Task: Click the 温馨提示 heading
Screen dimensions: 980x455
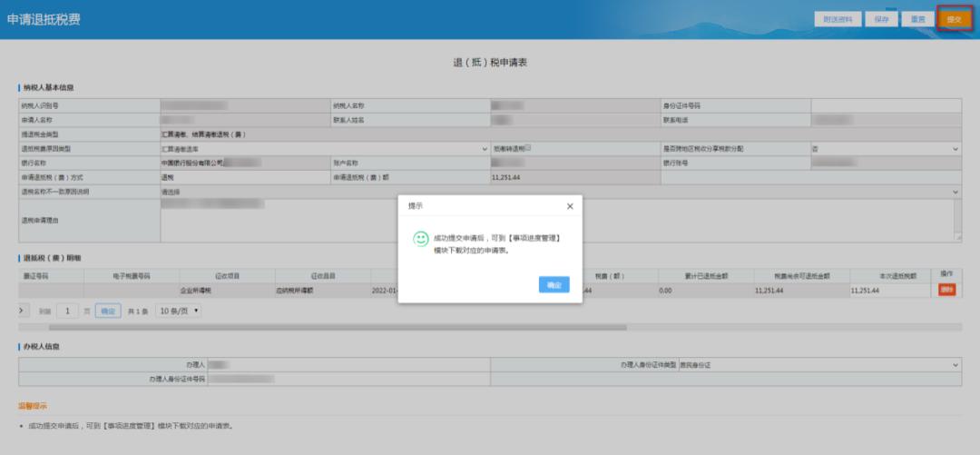Action: point(33,407)
